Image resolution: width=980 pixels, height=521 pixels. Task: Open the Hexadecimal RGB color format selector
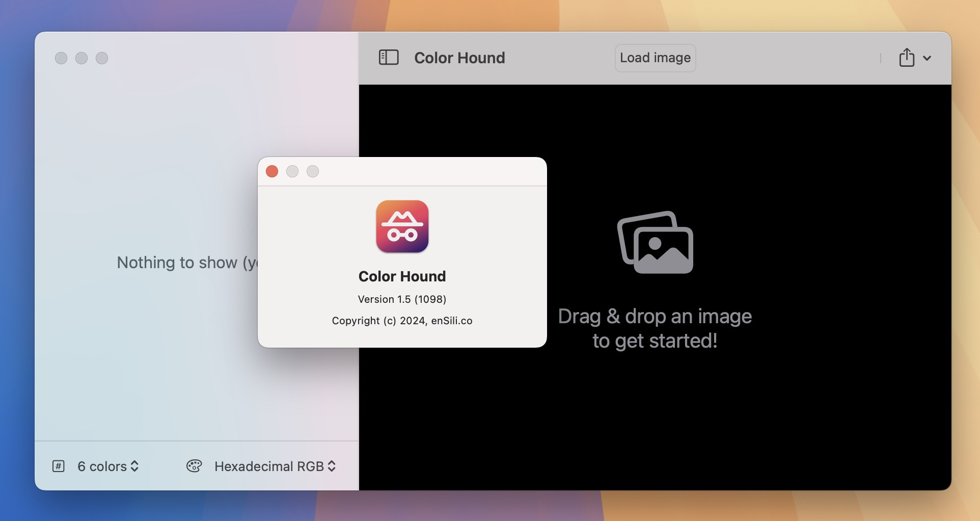click(x=269, y=465)
